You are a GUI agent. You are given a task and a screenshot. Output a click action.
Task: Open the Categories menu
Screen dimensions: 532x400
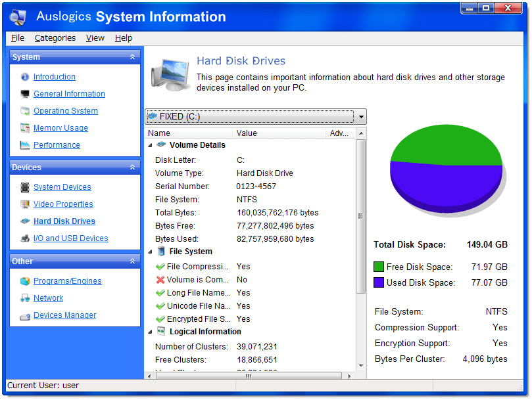click(x=55, y=38)
